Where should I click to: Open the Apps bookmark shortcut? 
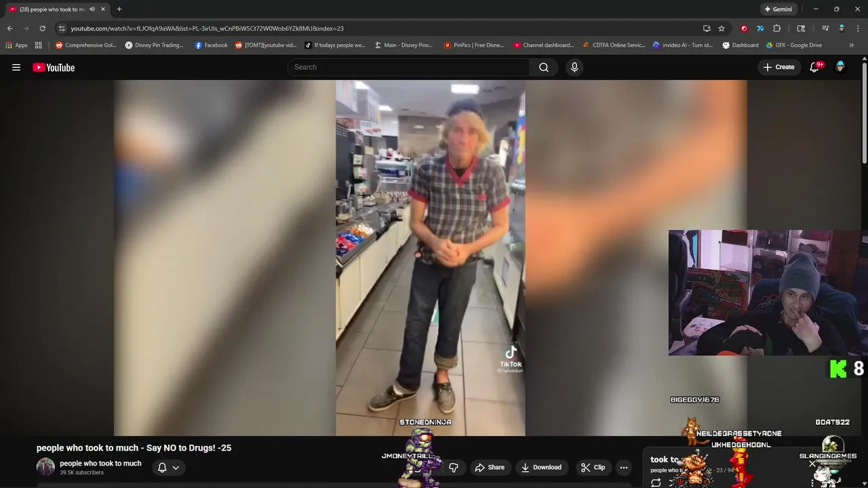click(17, 45)
